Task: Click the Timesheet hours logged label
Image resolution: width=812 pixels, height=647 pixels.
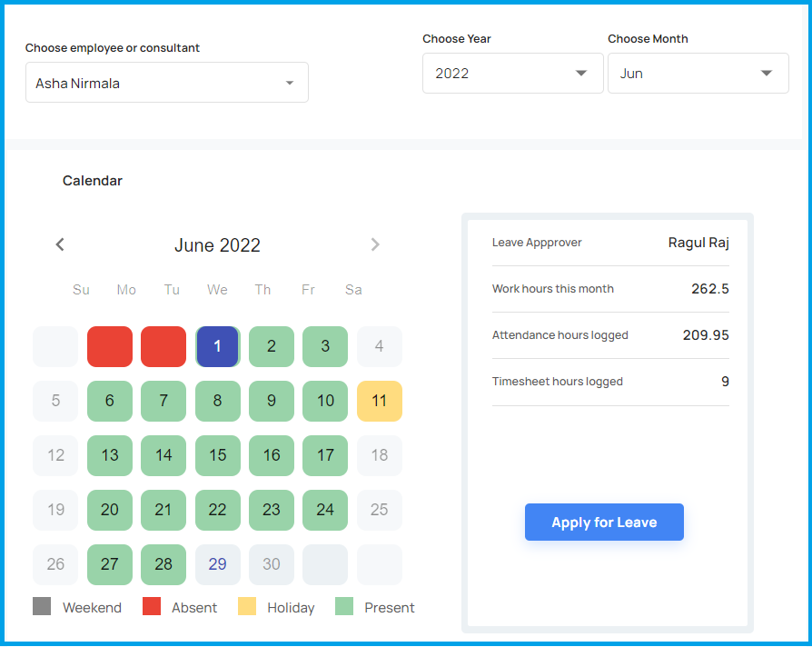Action: [x=557, y=382]
